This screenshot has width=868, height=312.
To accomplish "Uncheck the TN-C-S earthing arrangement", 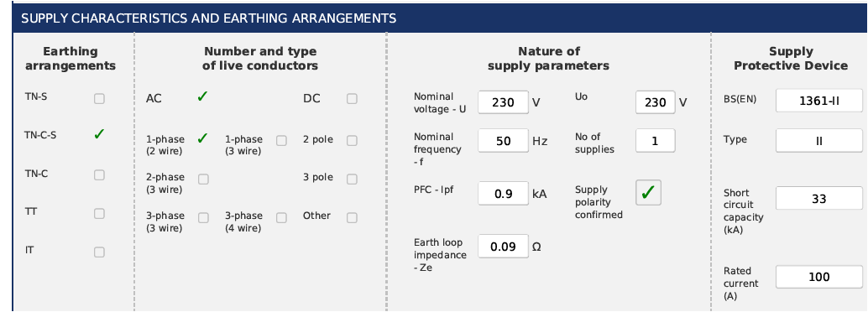I will 99,134.
